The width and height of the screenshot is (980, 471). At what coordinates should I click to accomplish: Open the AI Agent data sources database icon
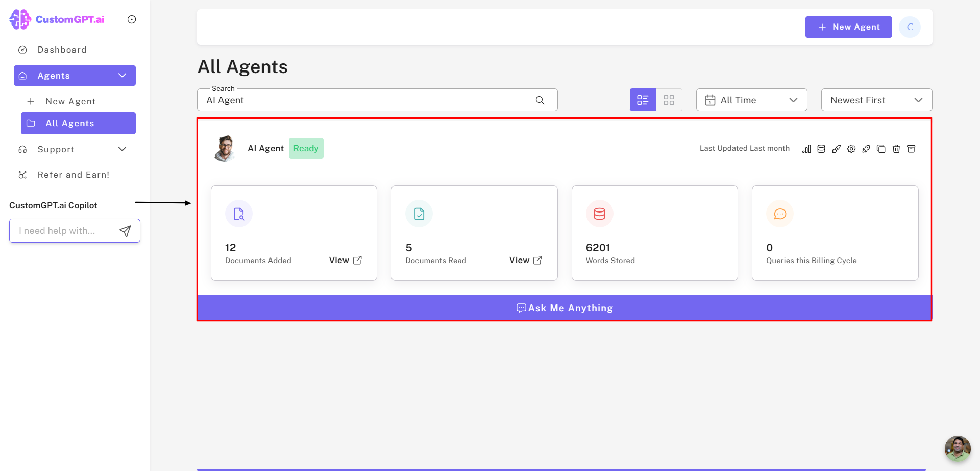pyautogui.click(x=821, y=149)
